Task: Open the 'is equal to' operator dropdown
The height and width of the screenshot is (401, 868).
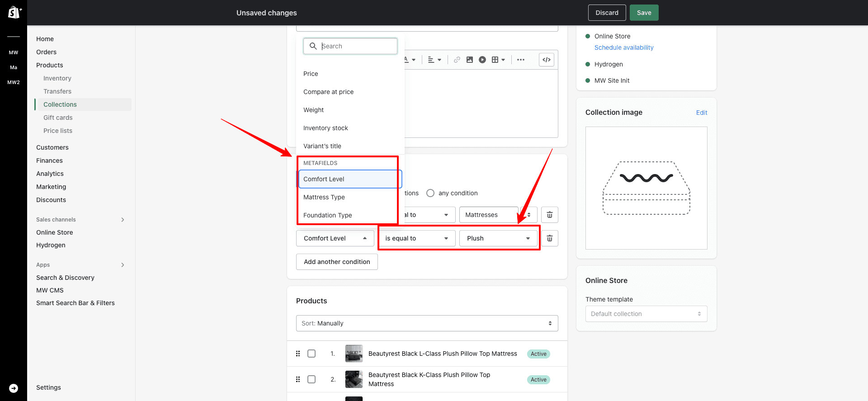Action: 416,238
